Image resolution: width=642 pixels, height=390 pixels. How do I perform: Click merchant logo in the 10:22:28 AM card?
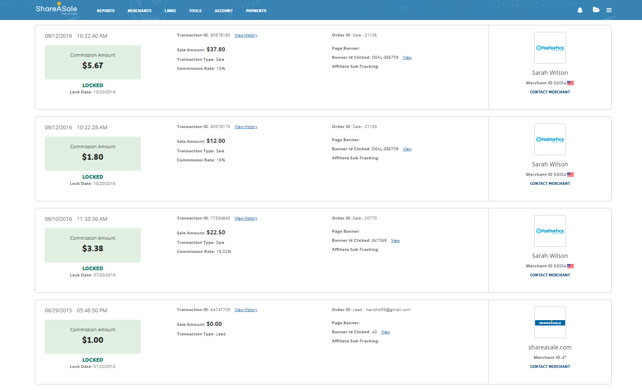coord(550,140)
